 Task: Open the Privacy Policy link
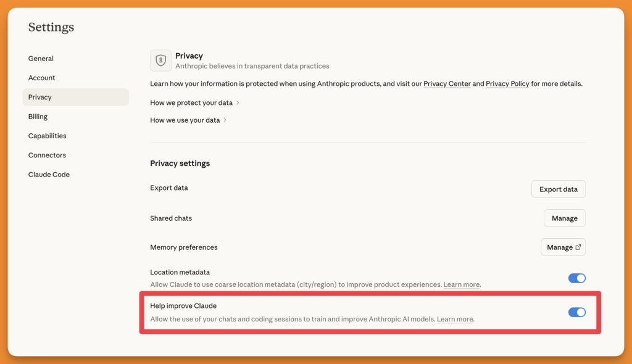click(x=507, y=83)
